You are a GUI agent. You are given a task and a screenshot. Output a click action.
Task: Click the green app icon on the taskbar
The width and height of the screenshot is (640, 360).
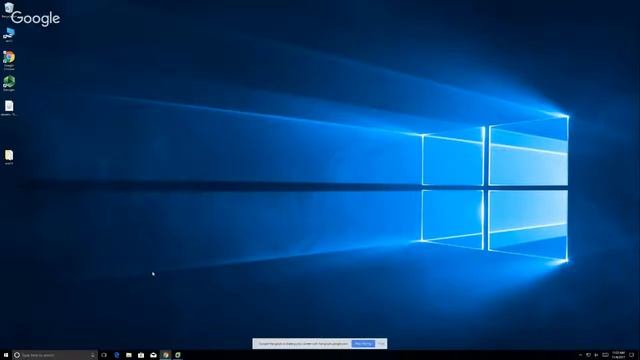178,355
